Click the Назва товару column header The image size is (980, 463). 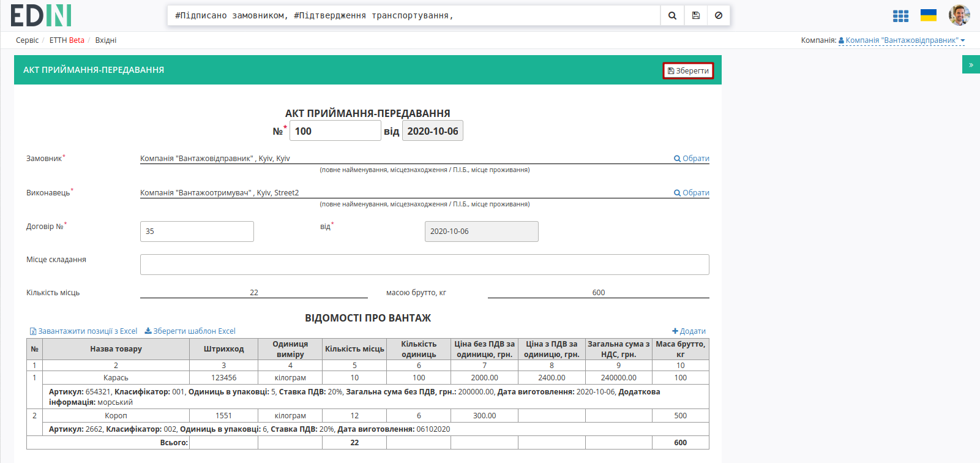(x=116, y=349)
